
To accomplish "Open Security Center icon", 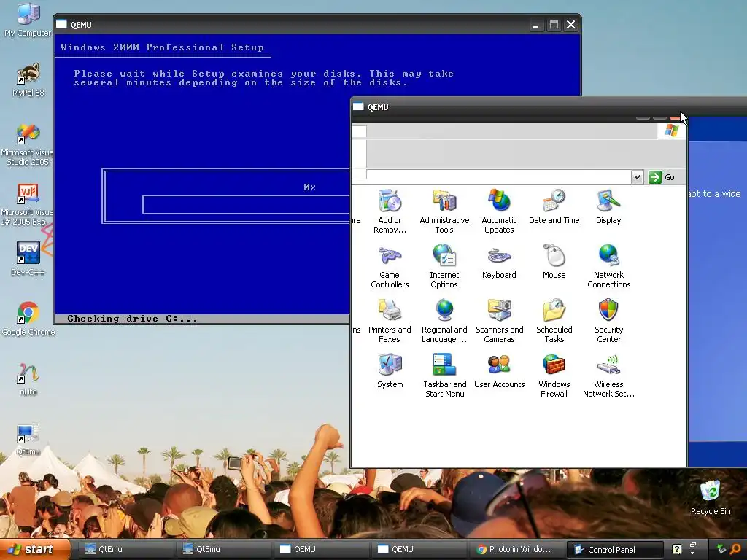I will [x=608, y=321].
